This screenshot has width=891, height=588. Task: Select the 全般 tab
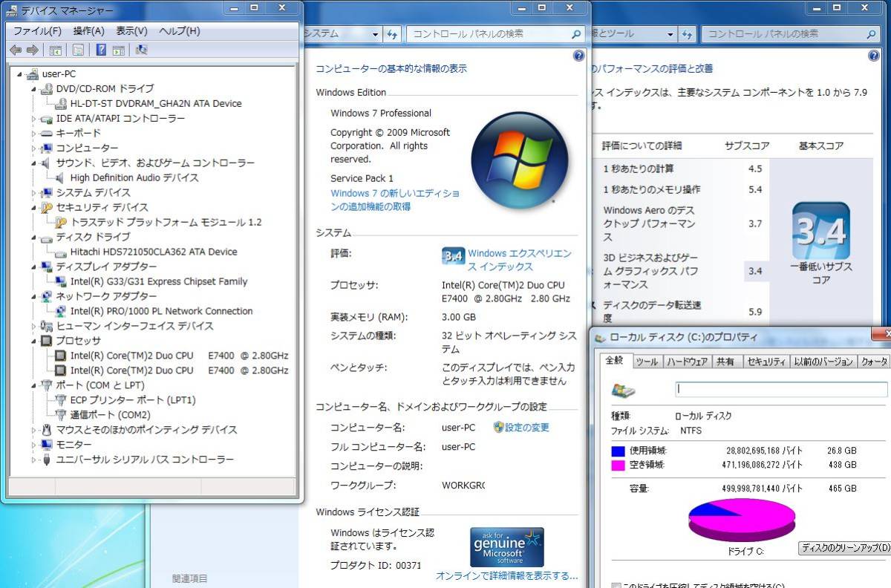click(616, 361)
